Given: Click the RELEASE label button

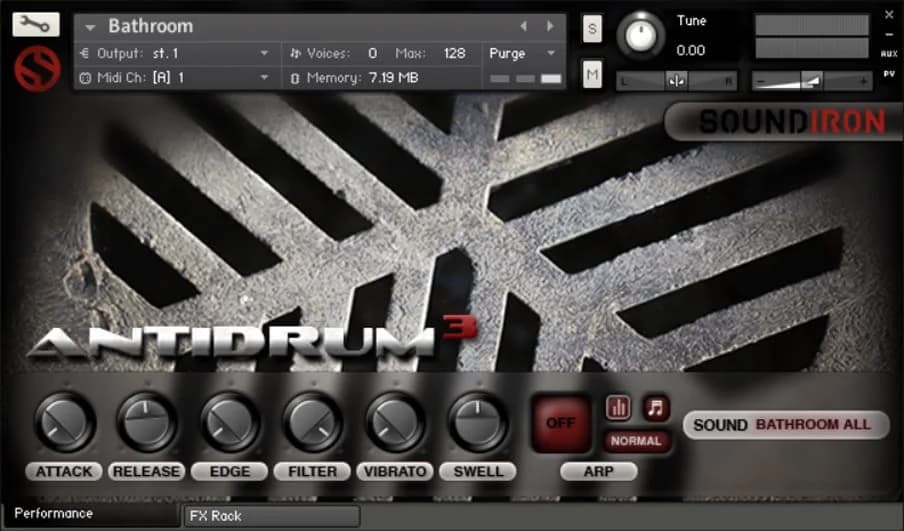Looking at the screenshot, I should pyautogui.click(x=146, y=472).
